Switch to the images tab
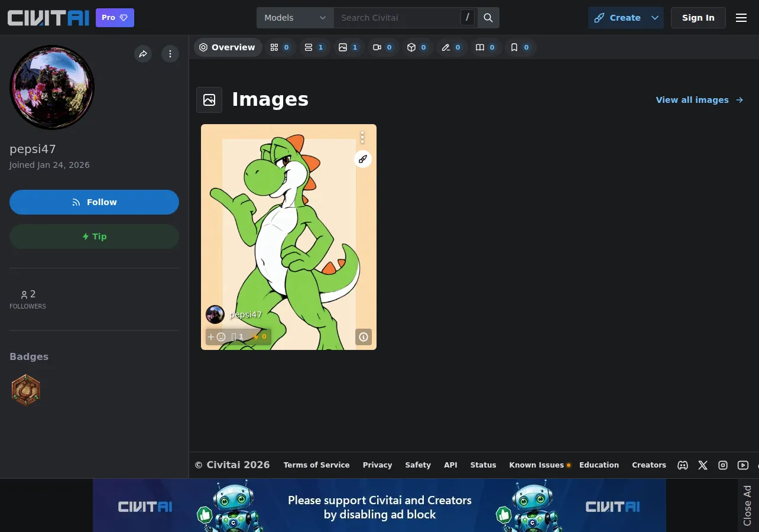 coord(349,47)
